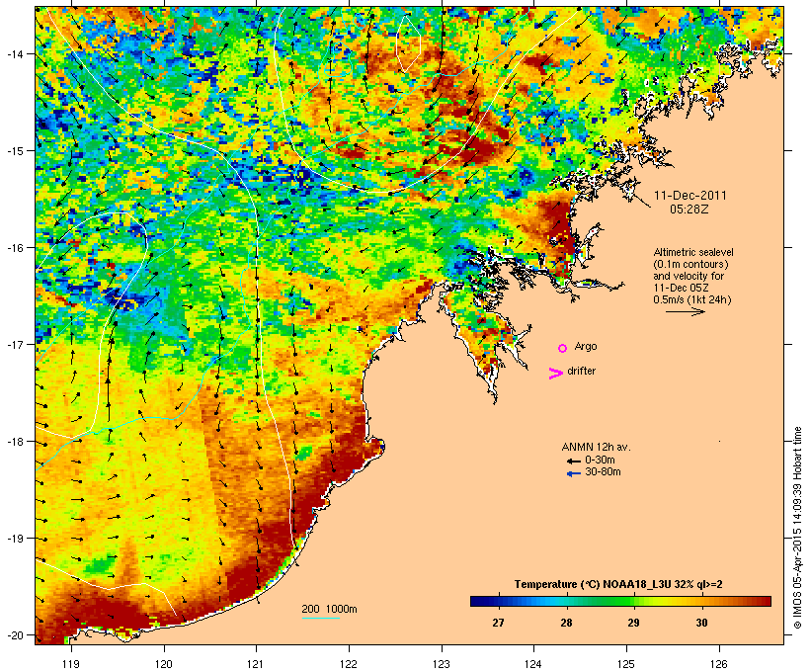This screenshot has height=672, width=810.
Task: Click the latitude label -20
Action: (x=14, y=634)
